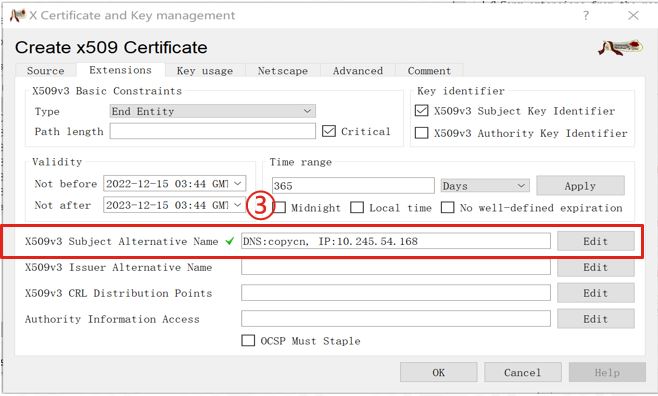Toggle the Critical checkbox
Viewport: 658px width, 396px height.
(x=329, y=131)
